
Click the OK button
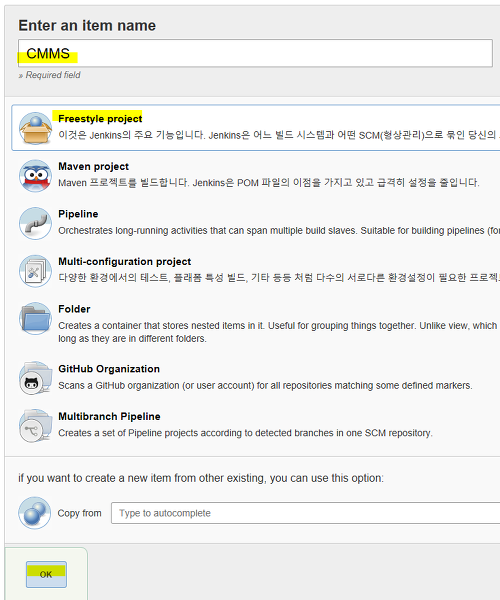pyautogui.click(x=46, y=574)
